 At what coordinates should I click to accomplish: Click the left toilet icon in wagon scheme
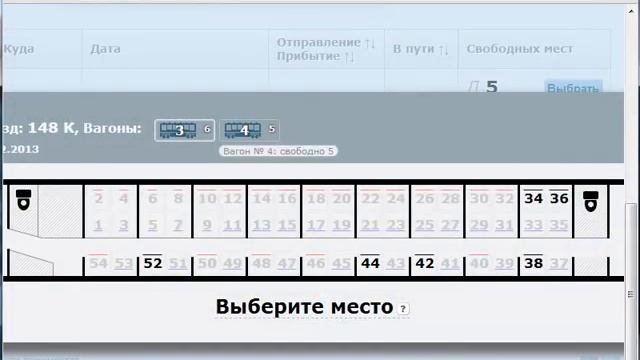(x=23, y=200)
